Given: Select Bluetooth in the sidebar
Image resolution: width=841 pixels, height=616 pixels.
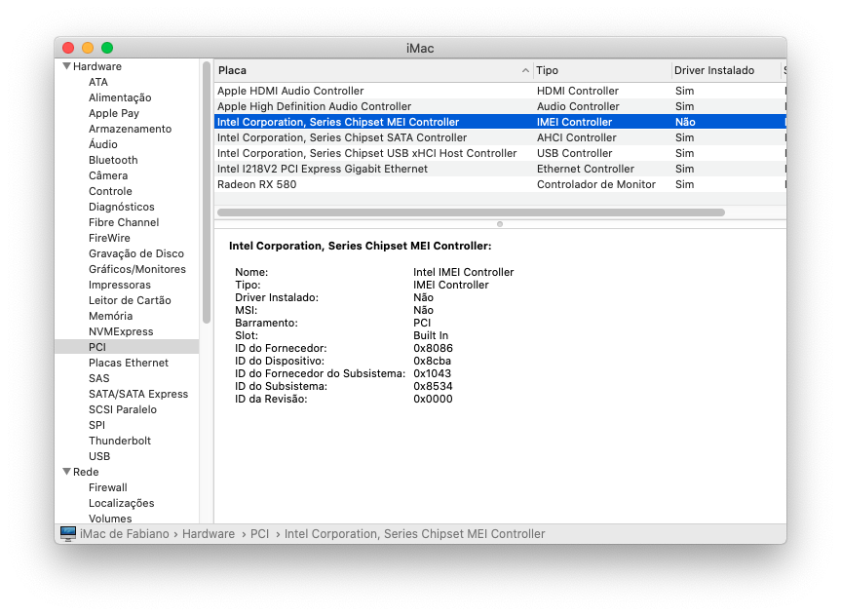Looking at the screenshot, I should click(113, 160).
